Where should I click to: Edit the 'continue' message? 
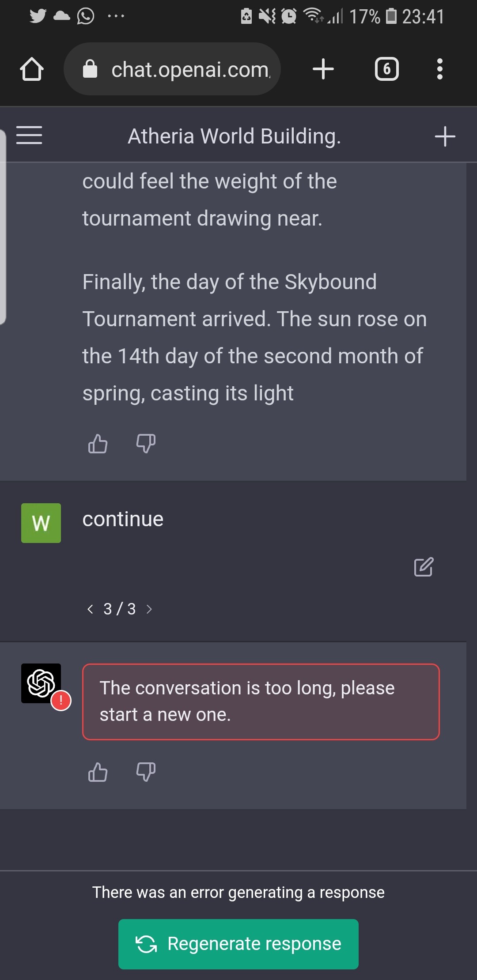[424, 567]
